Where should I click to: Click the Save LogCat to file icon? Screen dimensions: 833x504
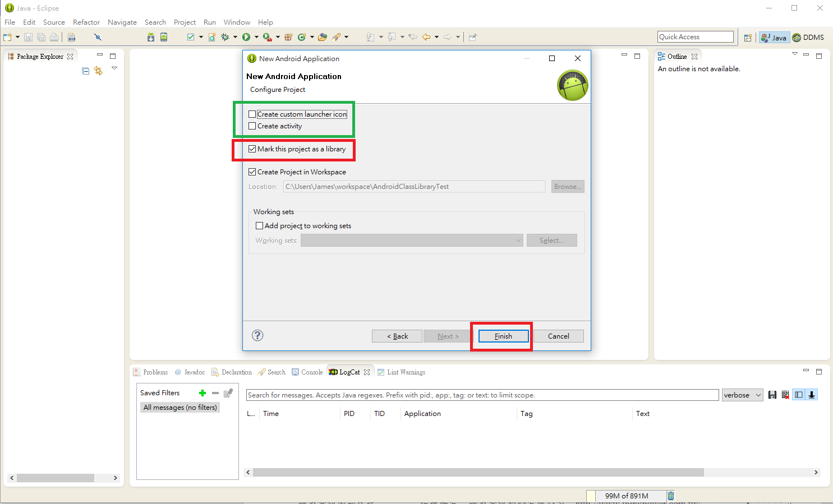coord(772,395)
